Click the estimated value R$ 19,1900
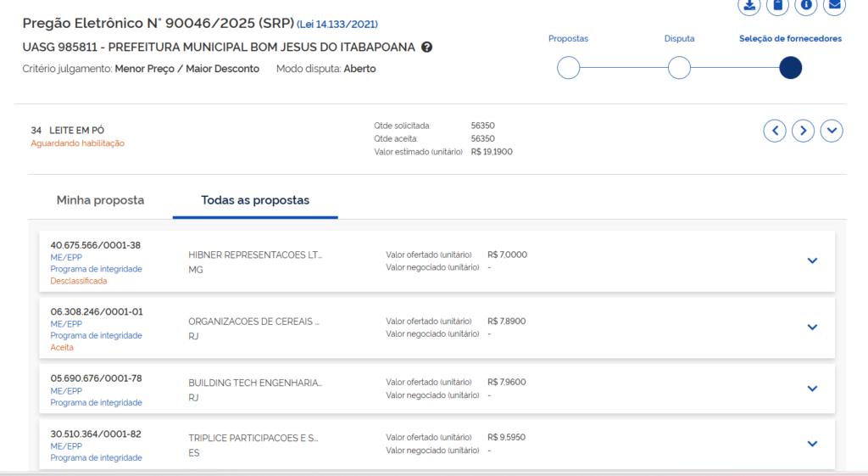The height and width of the screenshot is (476, 868). pos(492,152)
